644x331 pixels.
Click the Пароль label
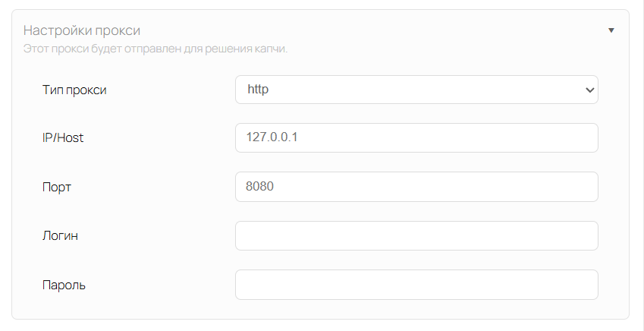pos(64,285)
